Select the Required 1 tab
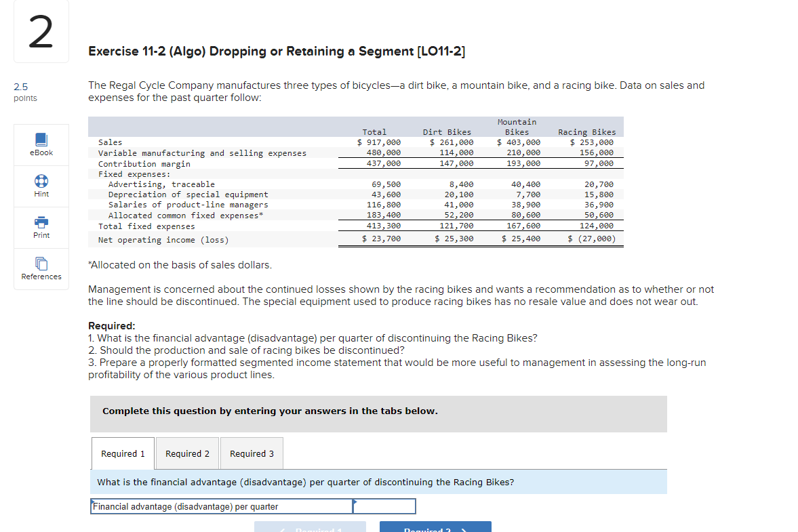798x532 pixels. (x=123, y=453)
